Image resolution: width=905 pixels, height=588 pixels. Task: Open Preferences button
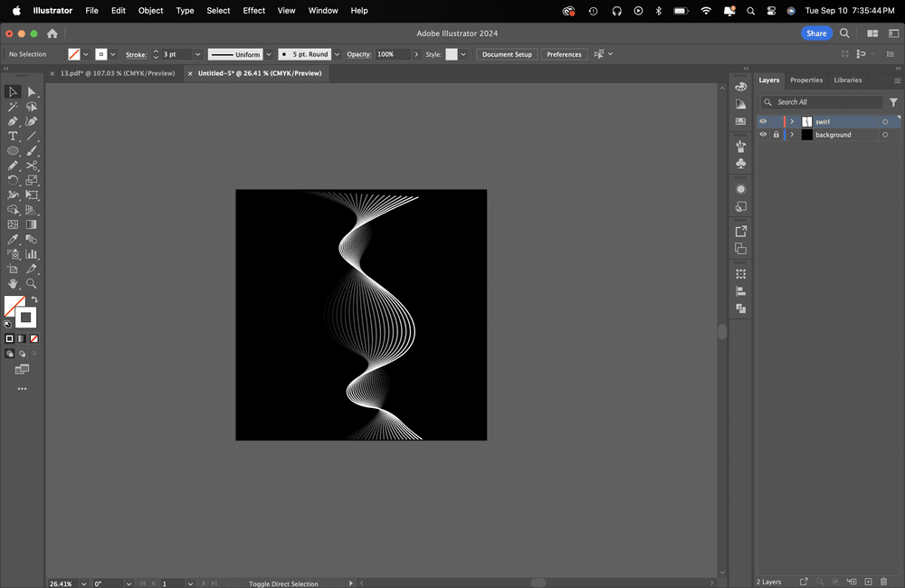click(x=564, y=54)
